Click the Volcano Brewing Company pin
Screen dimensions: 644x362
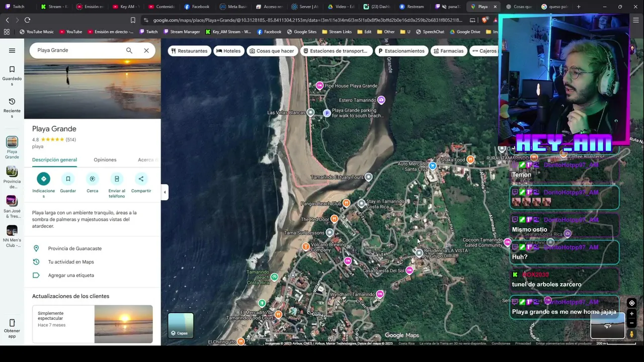[306, 246]
